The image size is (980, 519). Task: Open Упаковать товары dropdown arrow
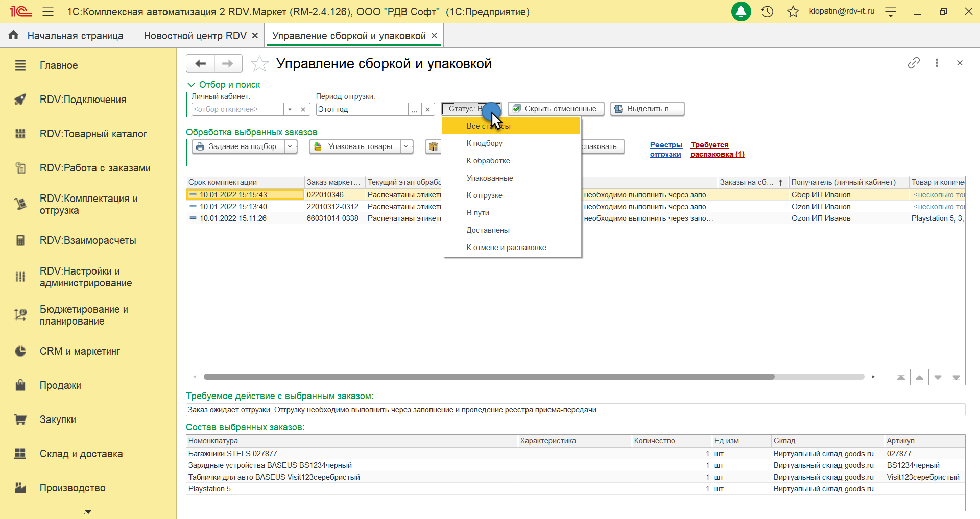click(x=406, y=146)
